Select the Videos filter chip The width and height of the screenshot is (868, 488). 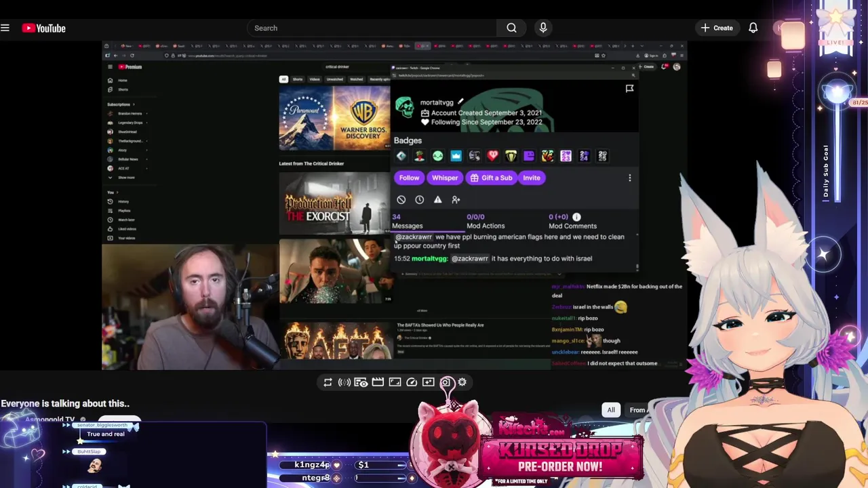click(x=315, y=79)
